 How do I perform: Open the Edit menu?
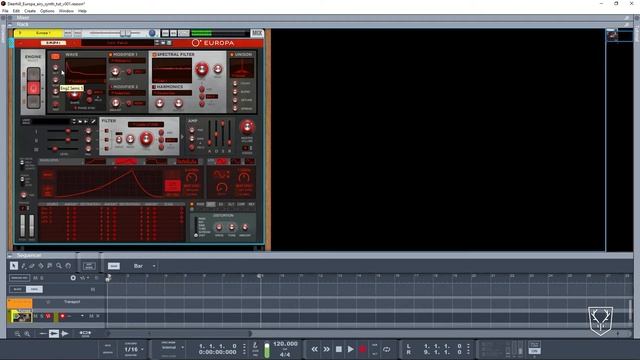pyautogui.click(x=16, y=11)
